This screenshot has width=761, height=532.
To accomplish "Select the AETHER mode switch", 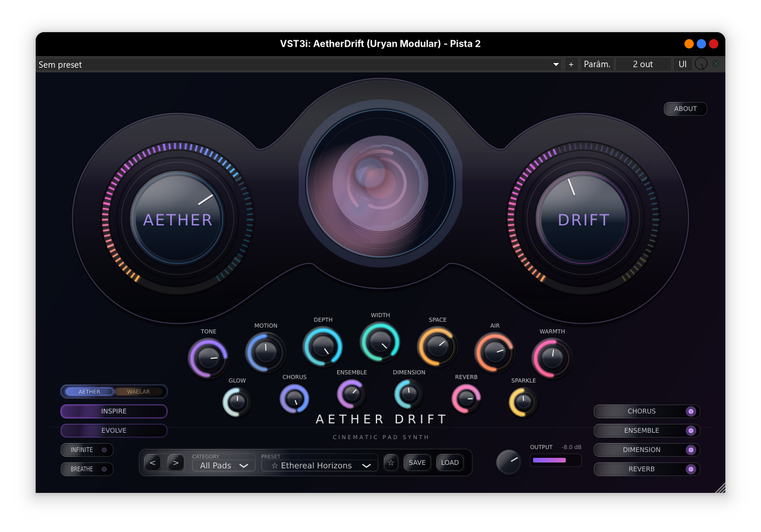I will [x=89, y=391].
